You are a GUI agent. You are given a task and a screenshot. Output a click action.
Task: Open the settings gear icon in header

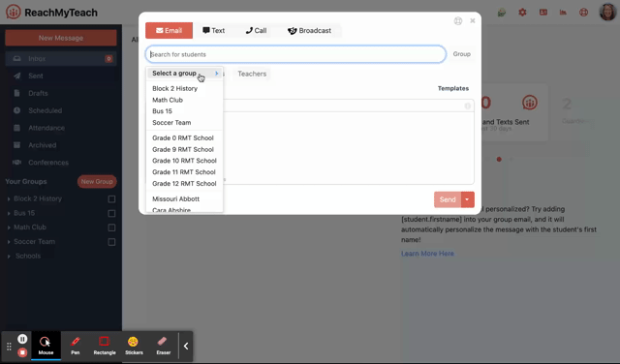(522, 13)
